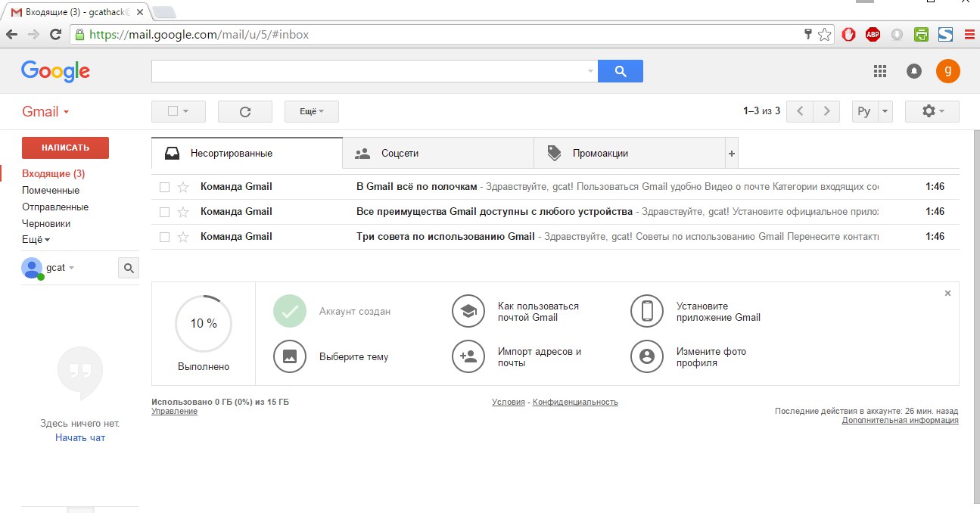Click the profile photo change icon
The height and width of the screenshot is (513, 980).
[x=647, y=356]
